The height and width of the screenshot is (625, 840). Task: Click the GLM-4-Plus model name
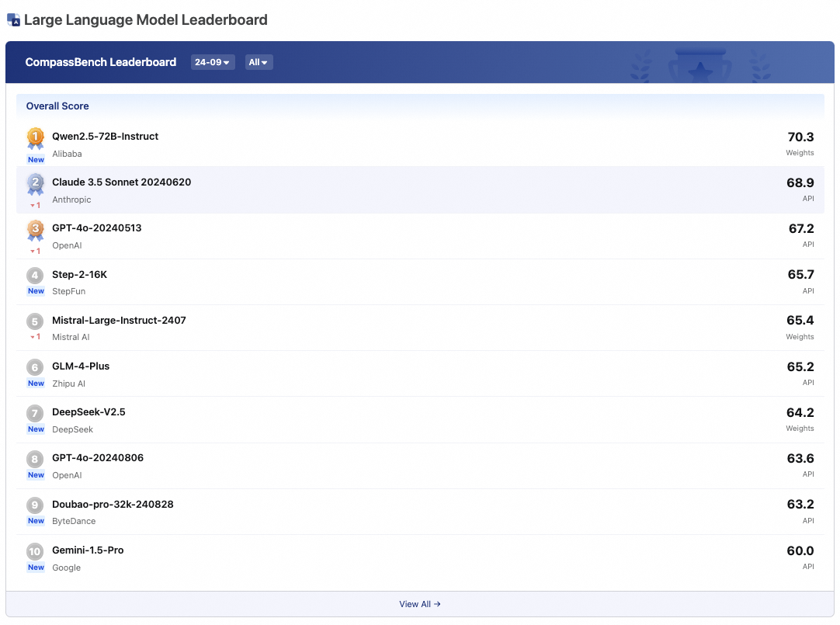click(x=81, y=366)
